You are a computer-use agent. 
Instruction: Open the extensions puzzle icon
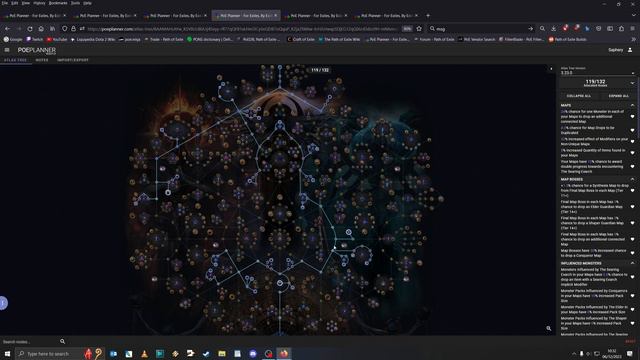621,29
